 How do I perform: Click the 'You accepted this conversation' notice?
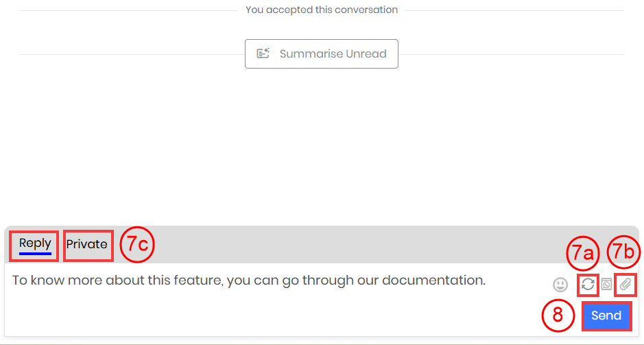tap(322, 10)
